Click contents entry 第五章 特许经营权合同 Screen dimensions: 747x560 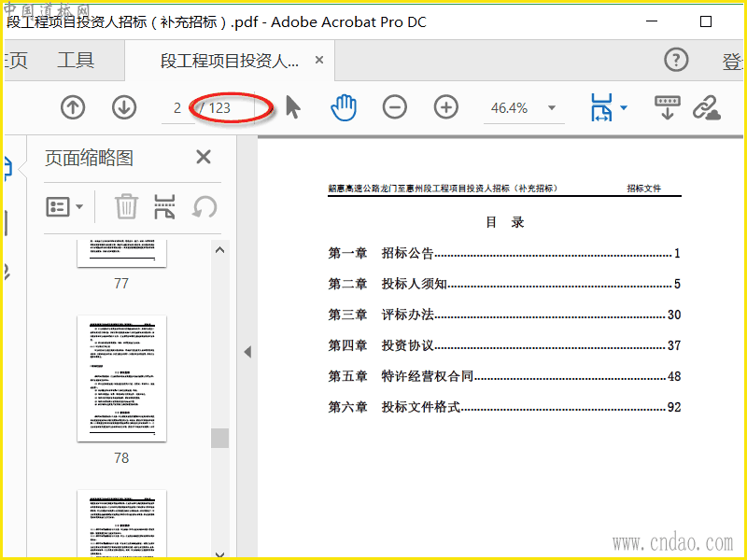[504, 376]
